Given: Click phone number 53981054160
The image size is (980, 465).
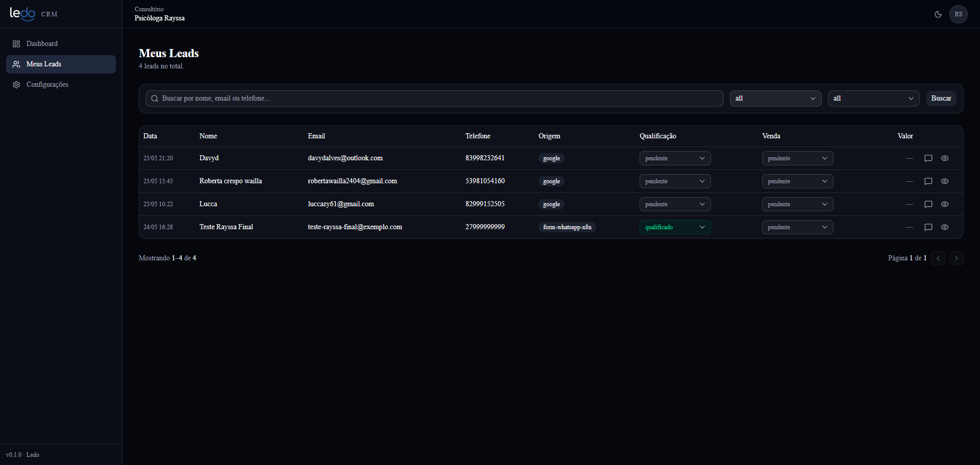Looking at the screenshot, I should pos(485,181).
